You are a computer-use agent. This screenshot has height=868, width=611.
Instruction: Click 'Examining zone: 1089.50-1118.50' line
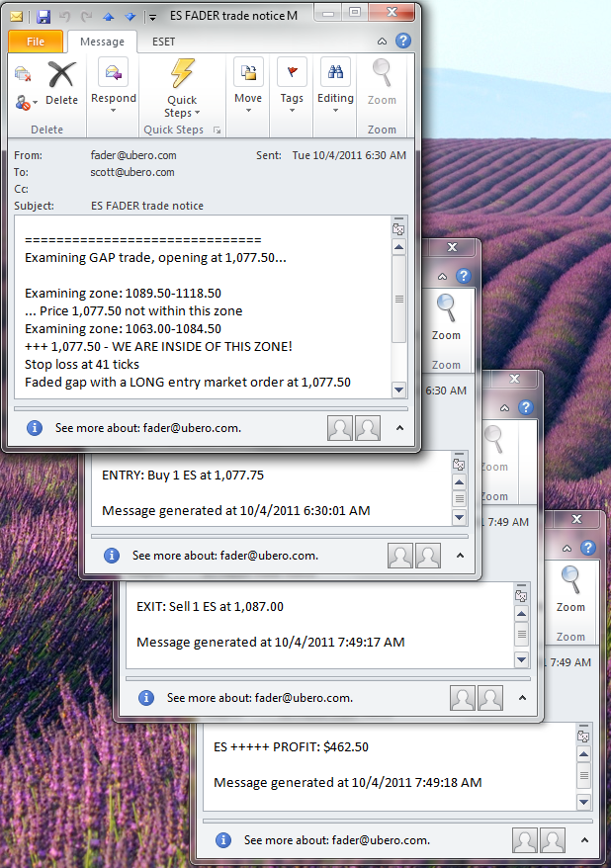[x=123, y=294]
